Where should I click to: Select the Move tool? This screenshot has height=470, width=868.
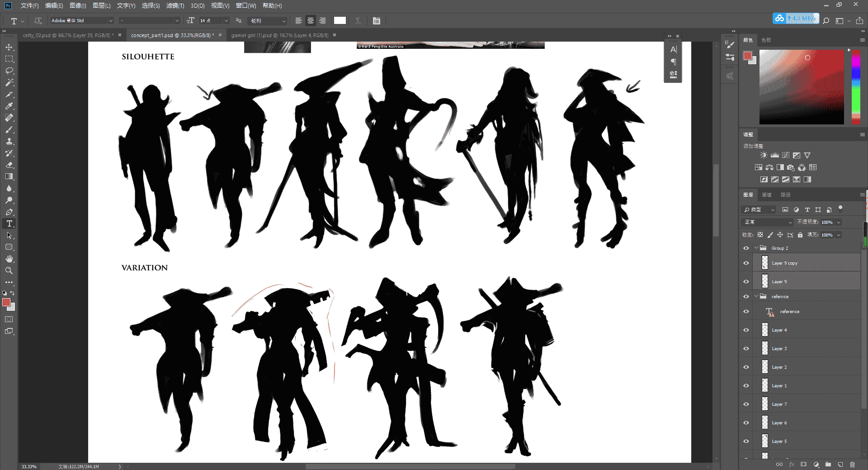point(9,47)
